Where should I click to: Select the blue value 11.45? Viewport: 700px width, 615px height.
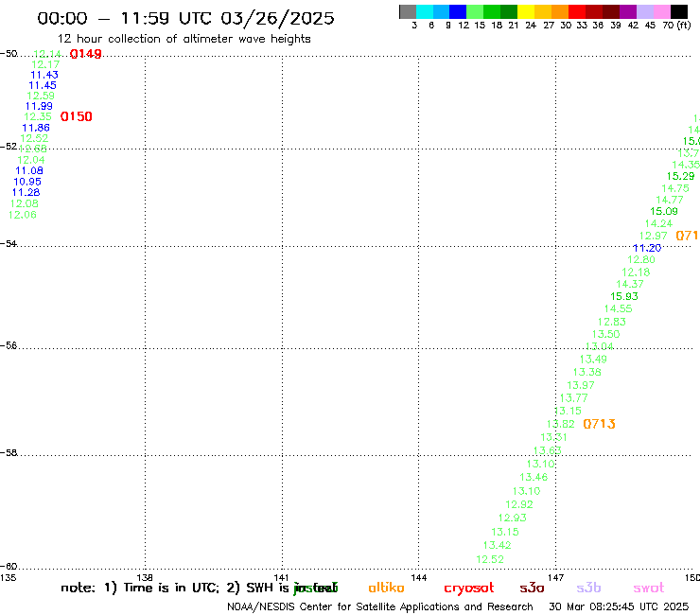43,85
